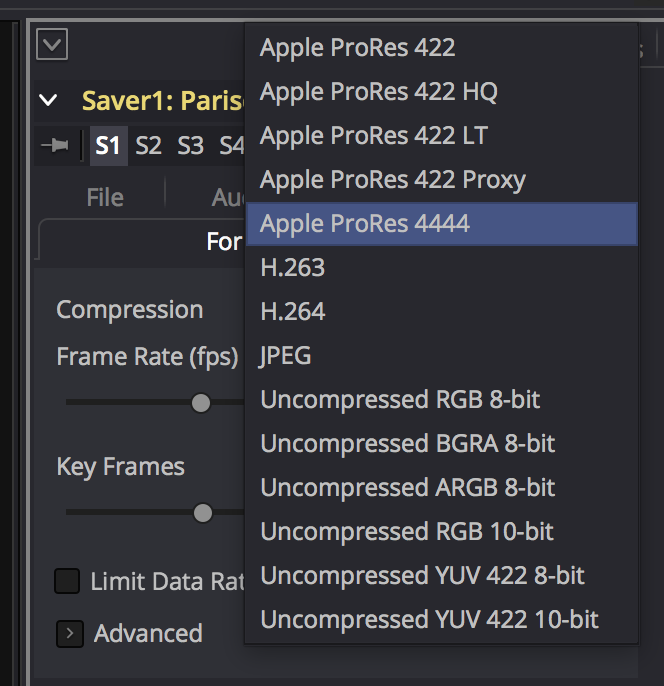Select settings slot S2

148,146
